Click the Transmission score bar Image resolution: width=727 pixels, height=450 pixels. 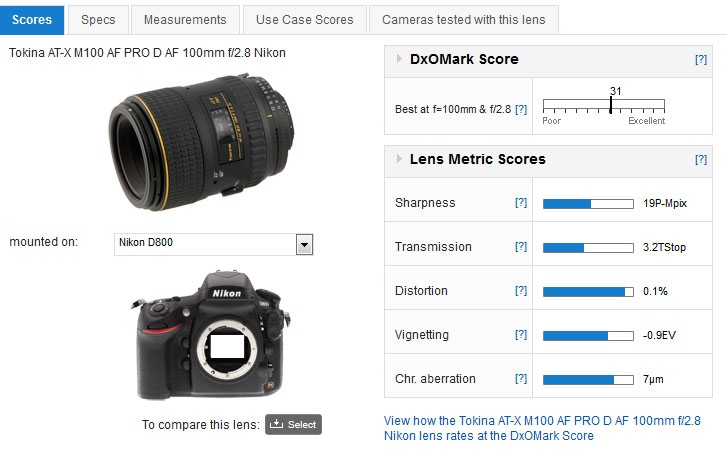tap(588, 248)
